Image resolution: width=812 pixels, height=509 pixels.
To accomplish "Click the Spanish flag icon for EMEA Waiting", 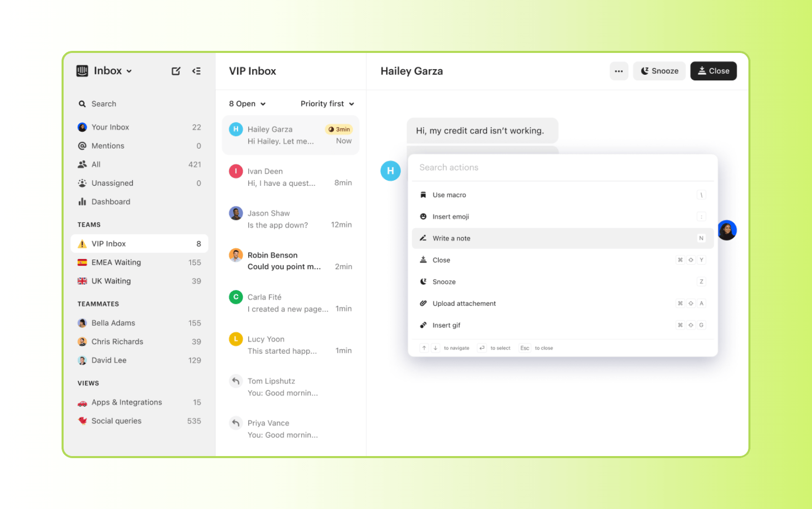I will (82, 263).
